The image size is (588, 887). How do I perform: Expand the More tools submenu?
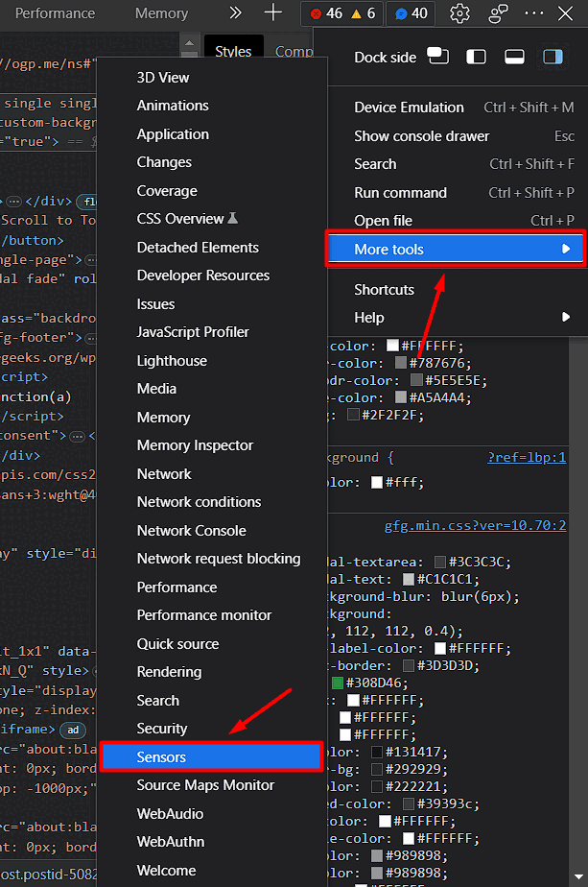456,250
